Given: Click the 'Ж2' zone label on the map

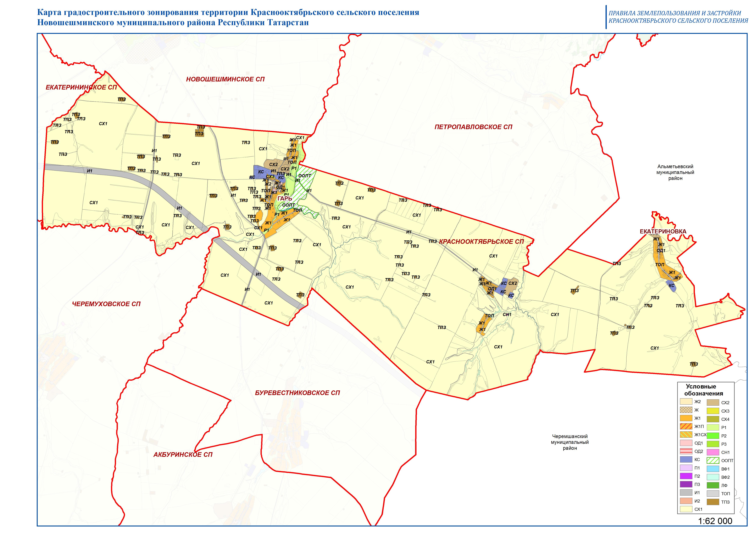Looking at the screenshot, I should click(x=268, y=184).
